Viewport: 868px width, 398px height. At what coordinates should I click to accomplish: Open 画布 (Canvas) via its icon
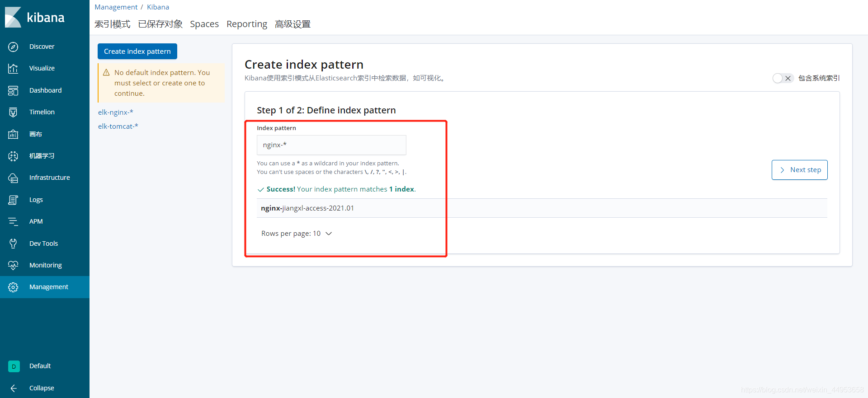coord(13,134)
